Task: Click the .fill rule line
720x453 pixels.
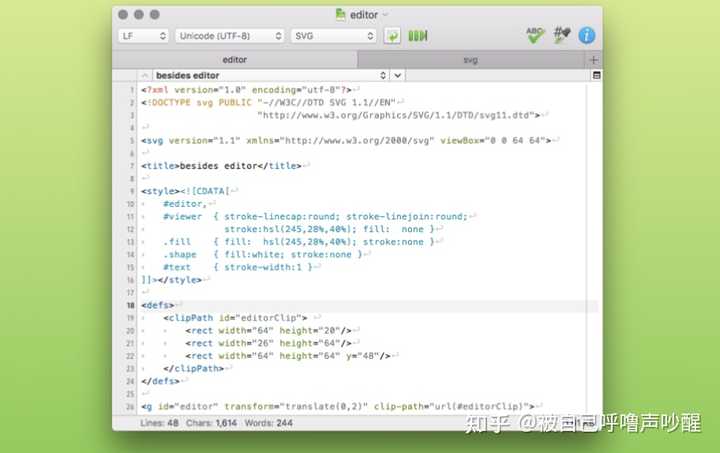Action: 298,242
